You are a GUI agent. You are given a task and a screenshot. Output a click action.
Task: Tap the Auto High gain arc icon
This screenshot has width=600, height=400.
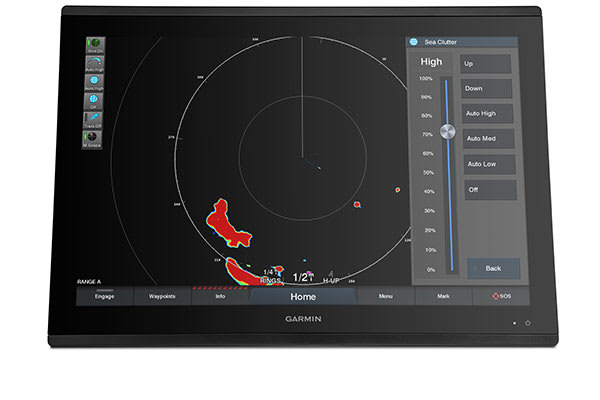(x=97, y=63)
